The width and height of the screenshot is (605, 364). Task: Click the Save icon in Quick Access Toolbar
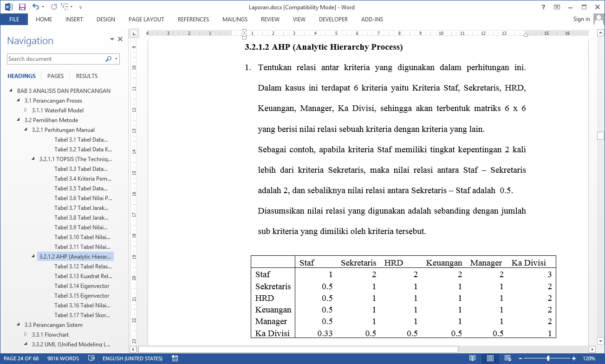tap(22, 7)
